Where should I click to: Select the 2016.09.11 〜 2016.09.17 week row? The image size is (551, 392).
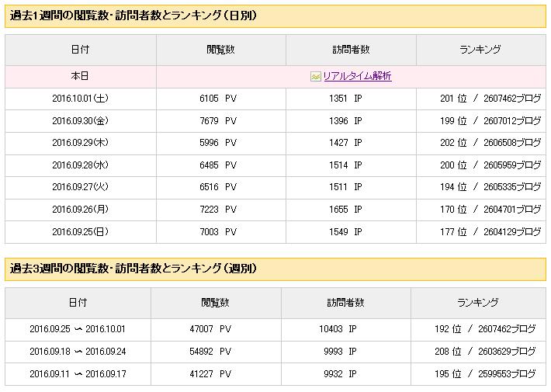[x=275, y=374]
